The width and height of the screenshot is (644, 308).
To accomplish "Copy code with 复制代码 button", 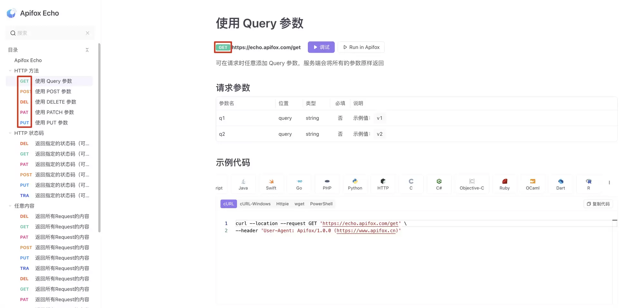I will pos(598,204).
